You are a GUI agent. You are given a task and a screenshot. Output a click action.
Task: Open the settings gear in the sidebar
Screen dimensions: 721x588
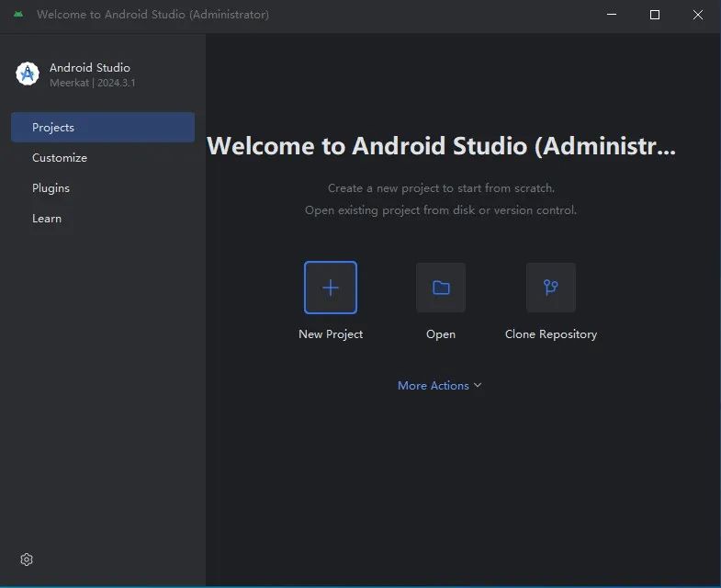point(27,560)
